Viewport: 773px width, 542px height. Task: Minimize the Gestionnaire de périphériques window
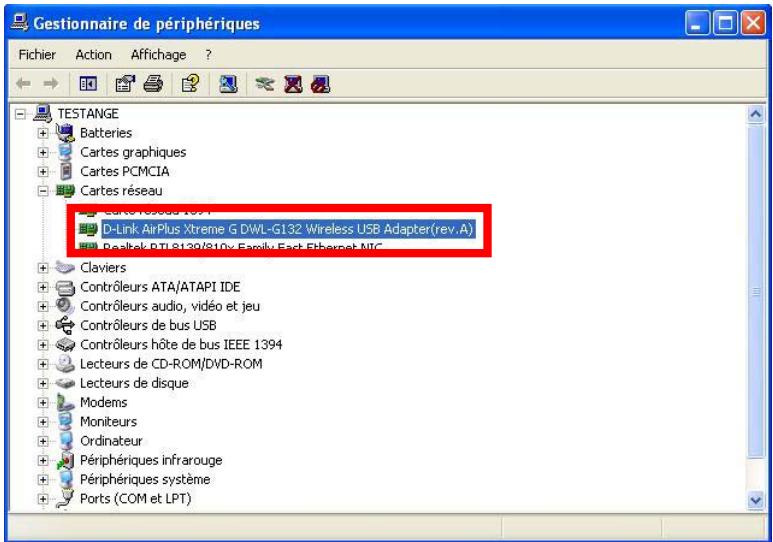(697, 23)
